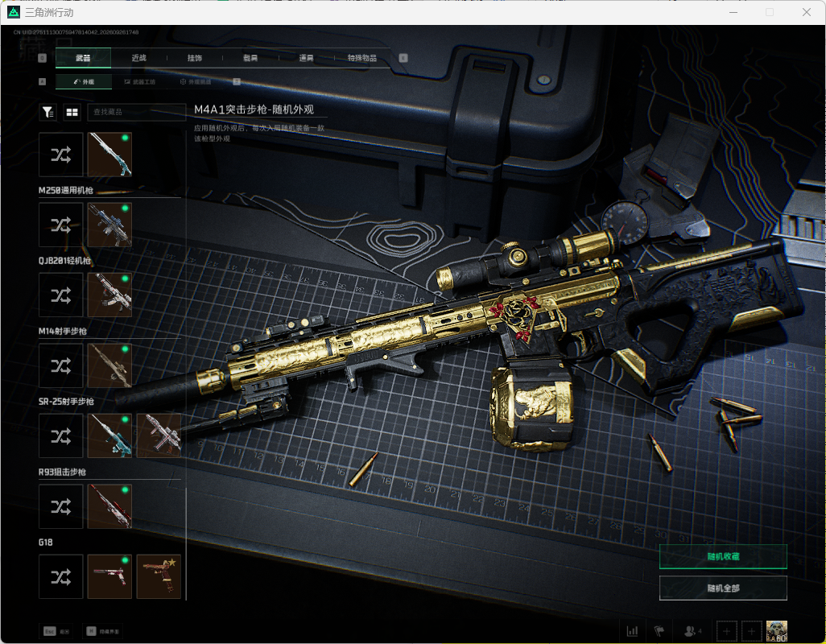
Task: Click the H 隐藏界面 button
Action: coord(103,631)
